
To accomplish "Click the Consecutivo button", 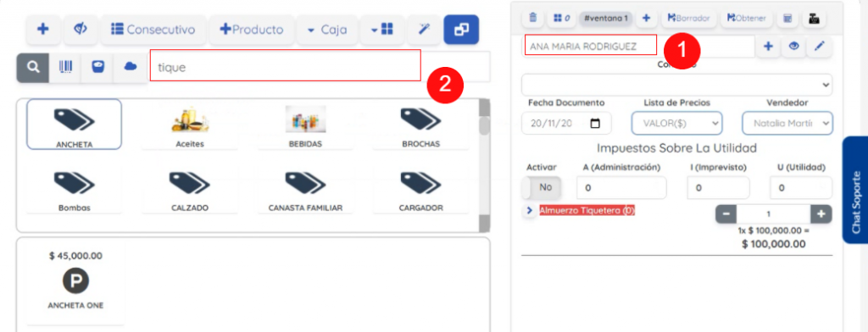I will (x=153, y=30).
